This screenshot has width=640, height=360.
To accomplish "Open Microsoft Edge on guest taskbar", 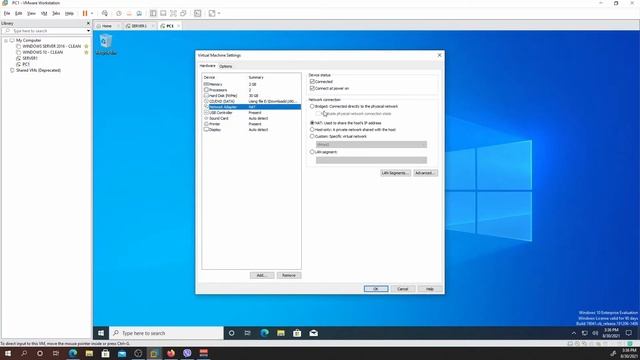I will [x=264, y=333].
